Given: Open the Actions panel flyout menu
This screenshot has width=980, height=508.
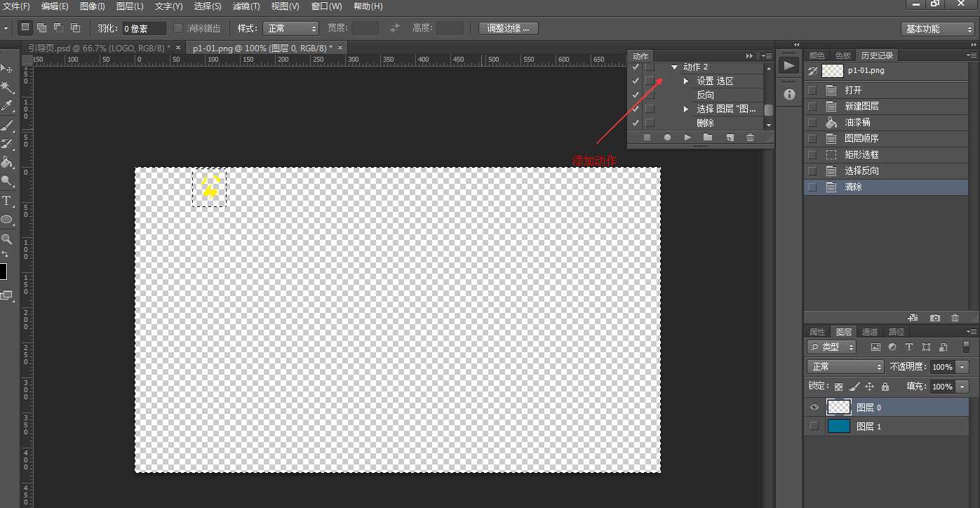Looking at the screenshot, I should [767, 55].
